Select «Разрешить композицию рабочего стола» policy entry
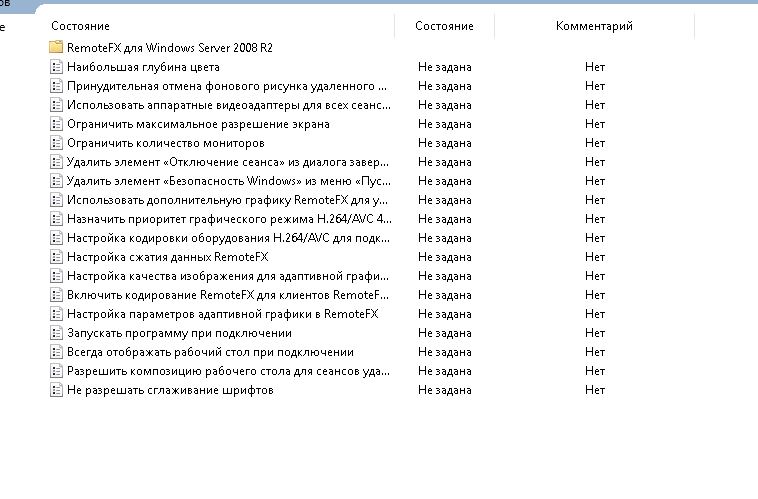The width and height of the screenshot is (758, 499). pos(228,371)
